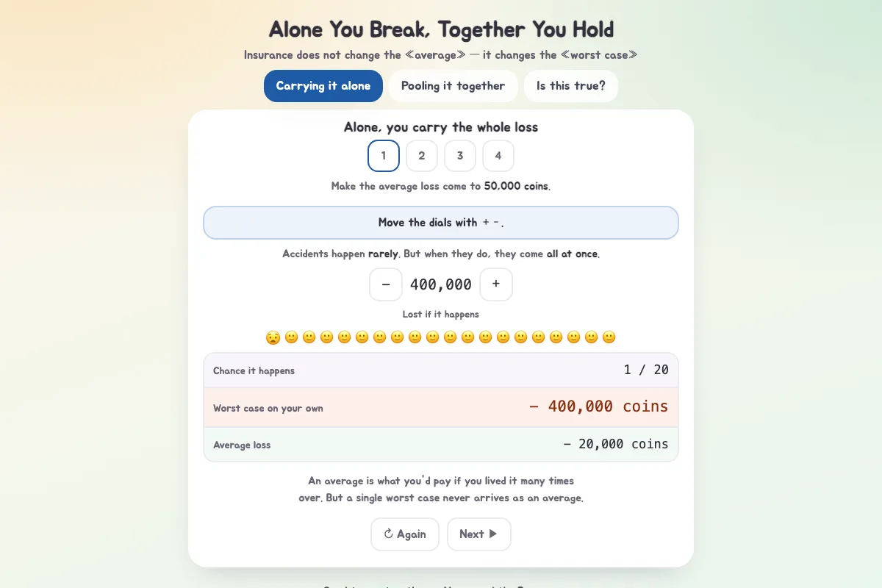Select step 3 button
The image size is (882, 588).
[x=460, y=156]
